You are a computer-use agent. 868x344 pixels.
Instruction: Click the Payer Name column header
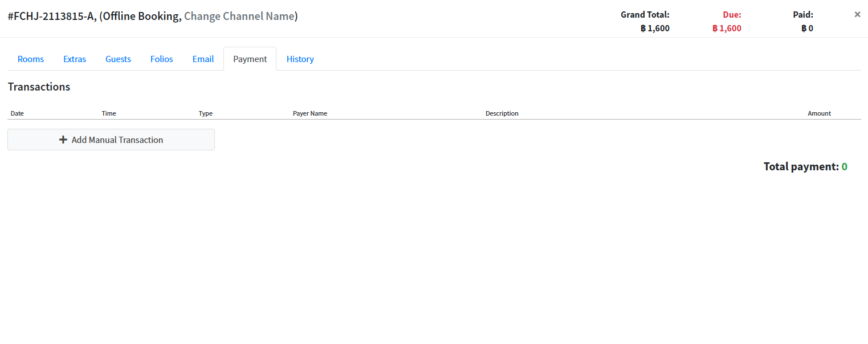[310, 113]
